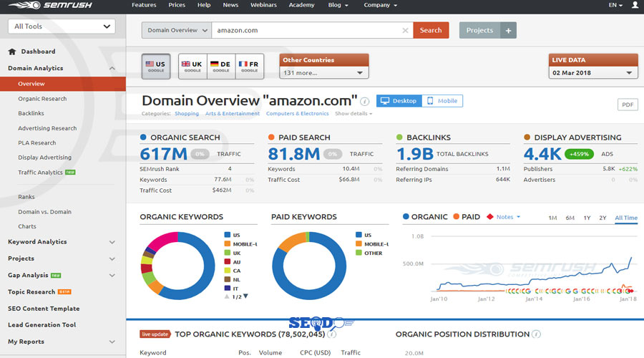Open the Domain Overview type dropdown
Viewport: 644px width, 358px height.
pyautogui.click(x=177, y=30)
